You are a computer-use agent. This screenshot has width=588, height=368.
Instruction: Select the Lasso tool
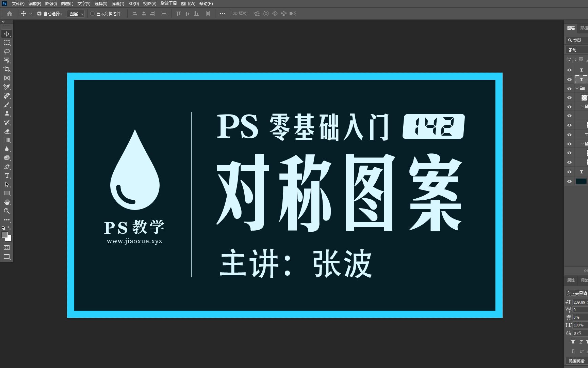click(7, 51)
